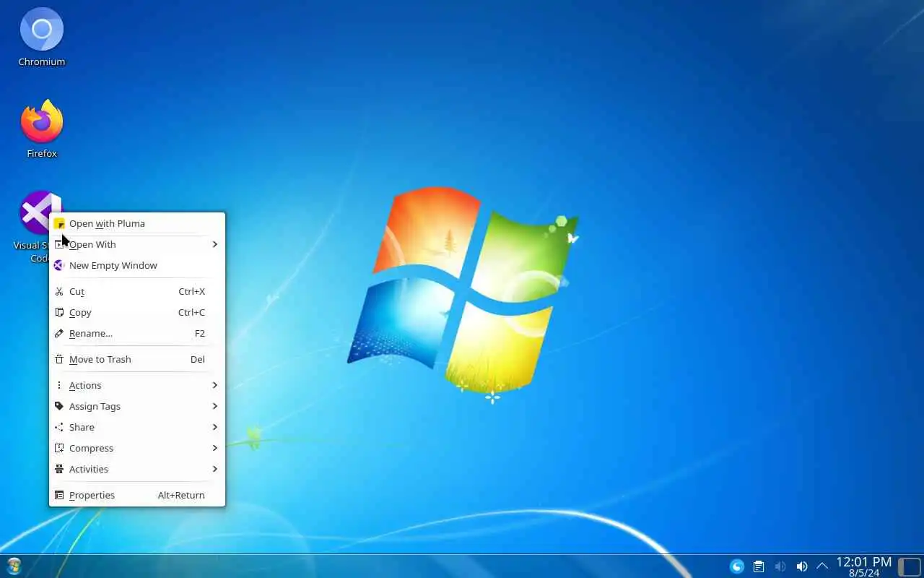Screen dimensions: 924x578
Task: Click Move to Trash entry
Action: coord(137,359)
